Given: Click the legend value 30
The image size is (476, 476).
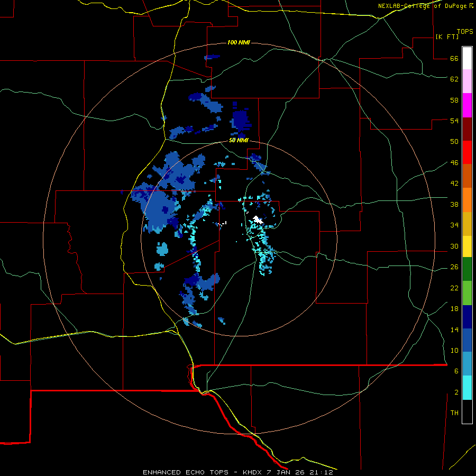Looking at the screenshot, I should [x=454, y=246].
